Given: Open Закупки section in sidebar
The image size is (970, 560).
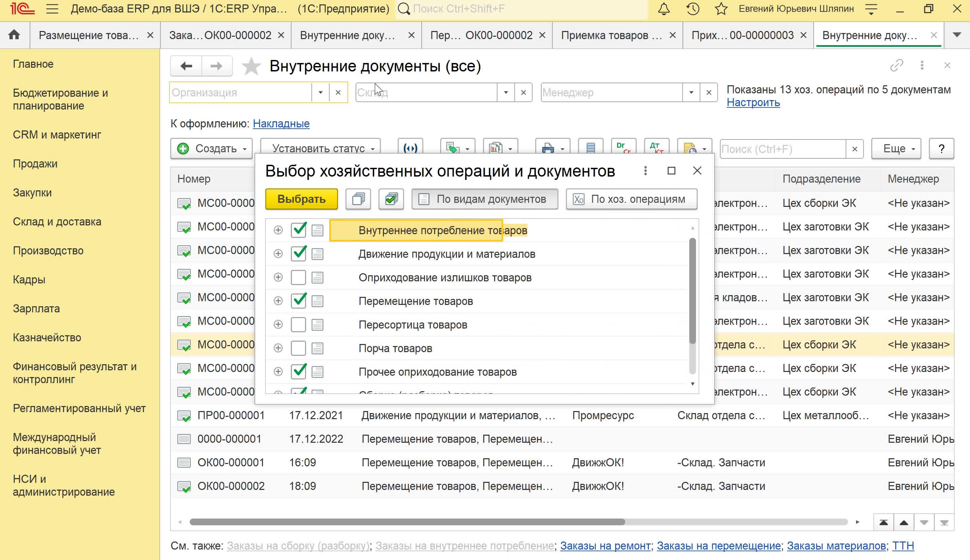Looking at the screenshot, I should click(x=32, y=193).
